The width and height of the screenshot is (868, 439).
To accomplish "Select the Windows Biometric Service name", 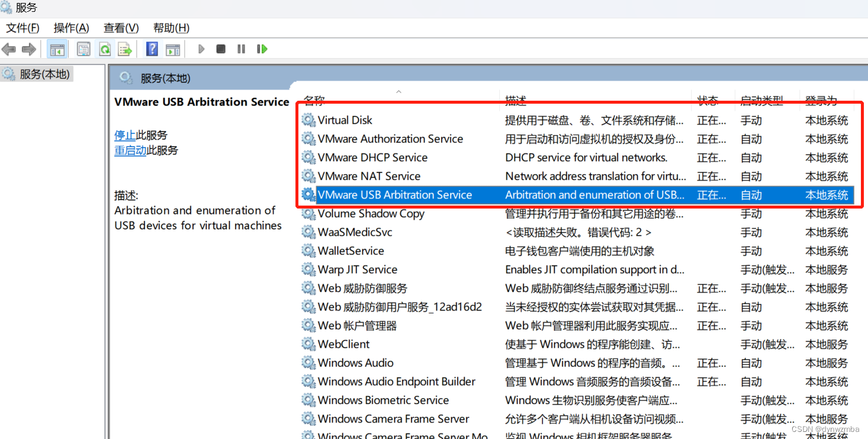I will (x=383, y=400).
